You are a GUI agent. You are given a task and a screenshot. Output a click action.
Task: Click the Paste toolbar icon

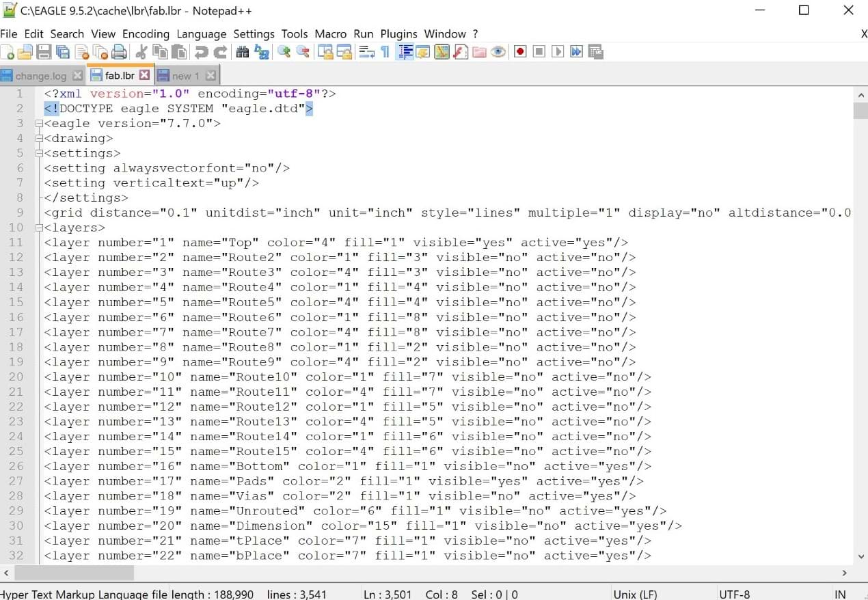(179, 52)
